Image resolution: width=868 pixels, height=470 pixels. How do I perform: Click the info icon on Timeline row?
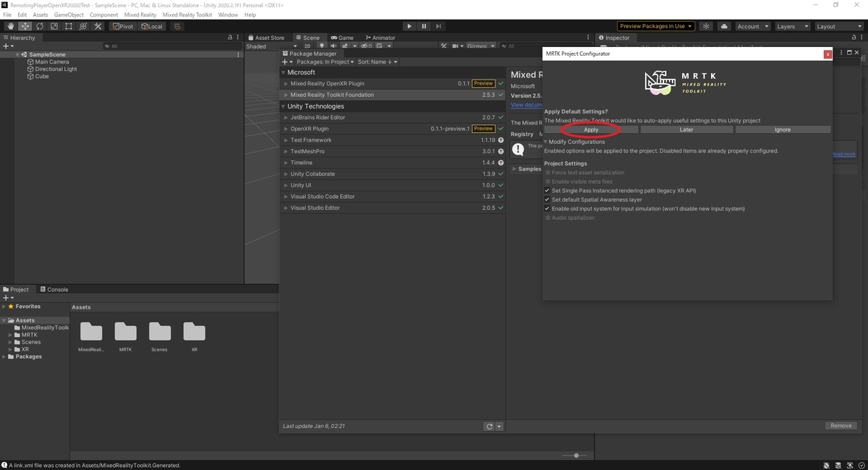point(501,163)
